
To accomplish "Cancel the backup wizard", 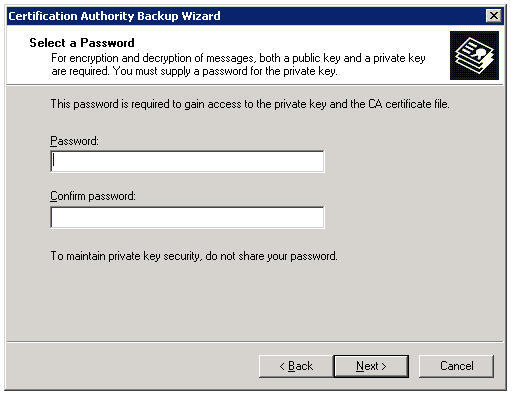I will pyautogui.click(x=456, y=366).
